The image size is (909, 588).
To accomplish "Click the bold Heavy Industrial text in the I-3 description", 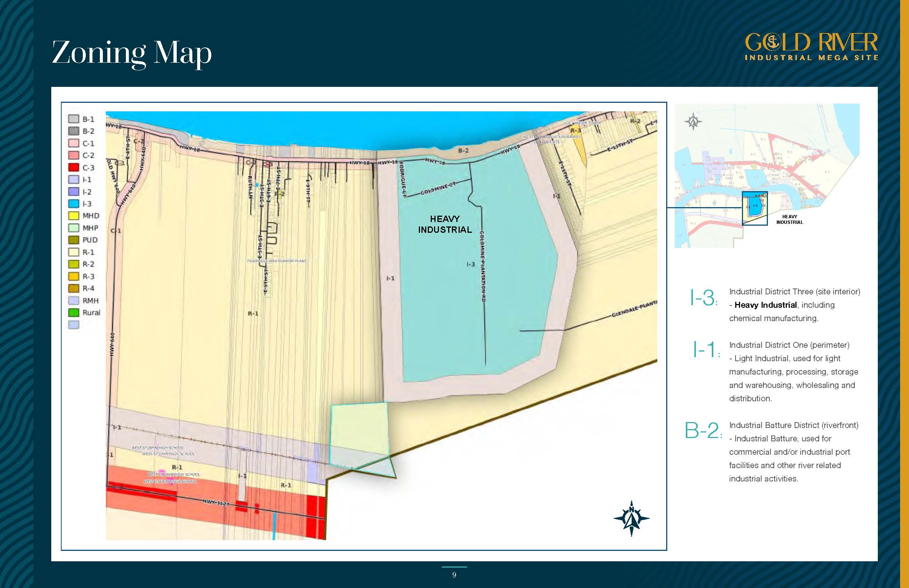I will coord(765,305).
